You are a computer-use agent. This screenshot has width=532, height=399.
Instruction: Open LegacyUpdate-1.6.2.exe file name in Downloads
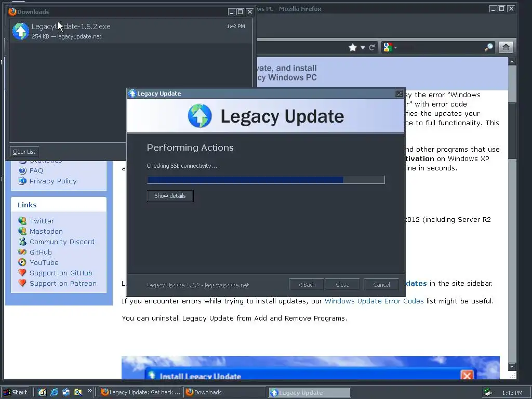point(71,26)
